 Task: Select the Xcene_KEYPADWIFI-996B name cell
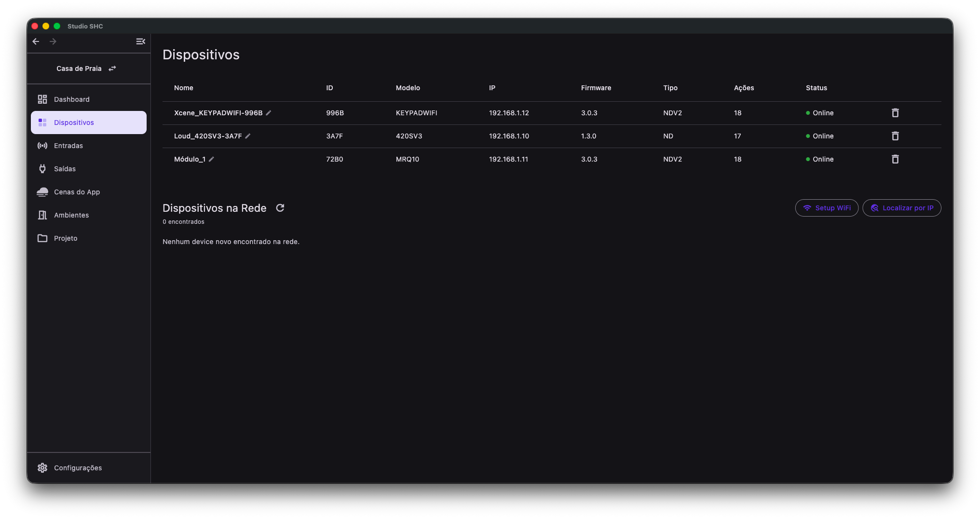coord(218,113)
